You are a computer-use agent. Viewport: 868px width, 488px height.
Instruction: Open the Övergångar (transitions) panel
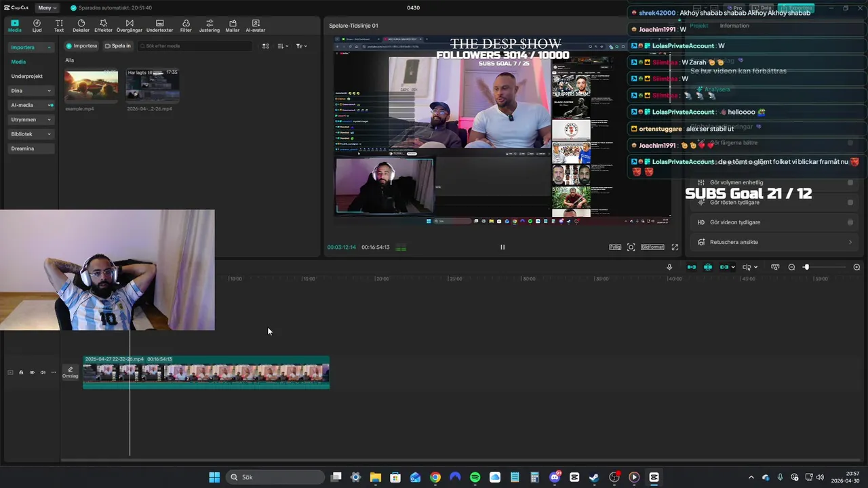[129, 26]
